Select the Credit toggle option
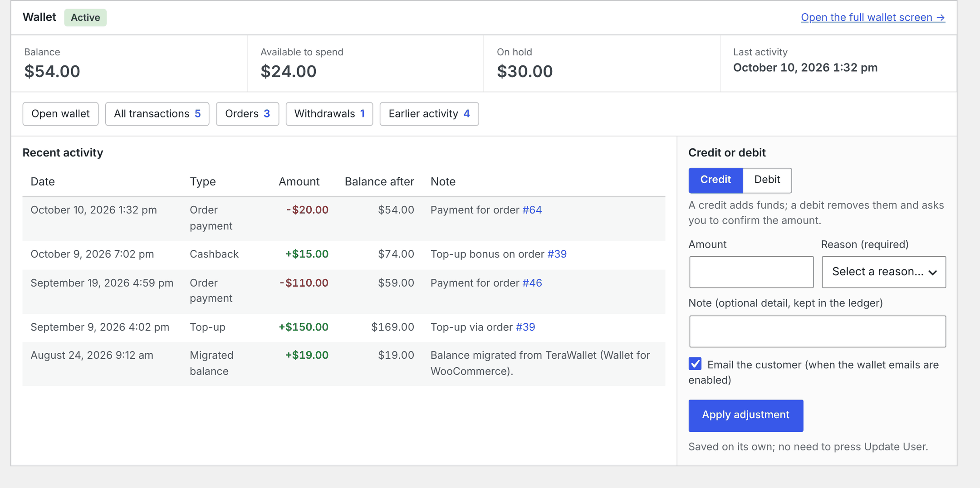Image resolution: width=980 pixels, height=488 pixels. pyautogui.click(x=715, y=180)
